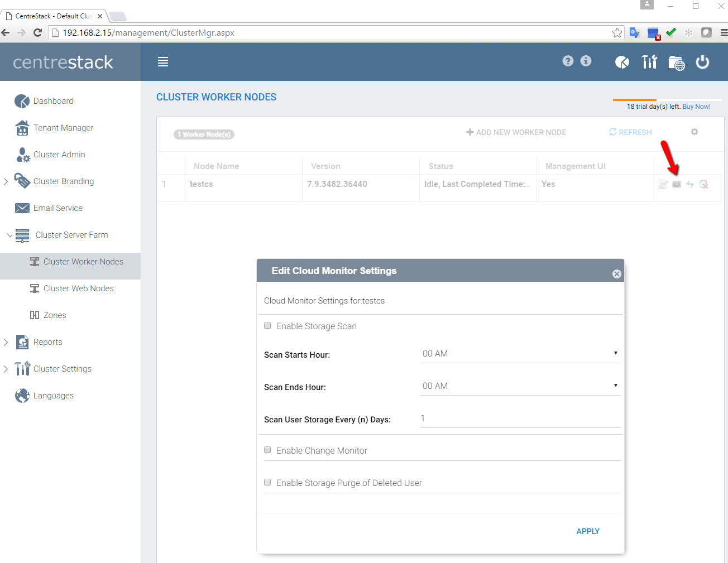The height and width of the screenshot is (563, 728).
Task: Delete the testcs worker node icon
Action: tap(704, 184)
